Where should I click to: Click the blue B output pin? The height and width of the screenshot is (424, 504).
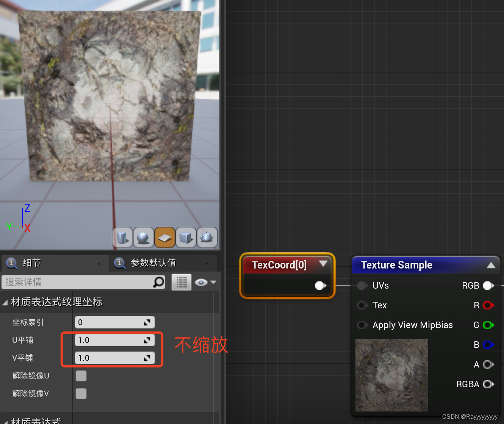pyautogui.click(x=488, y=344)
